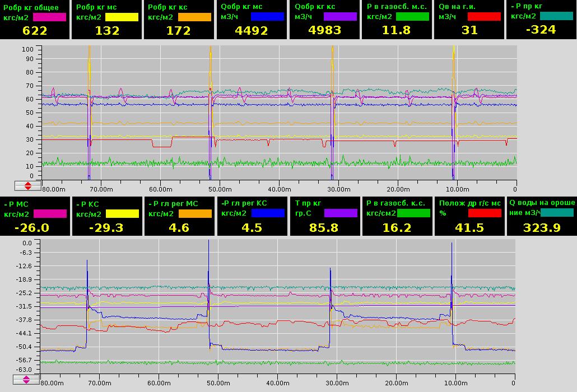Viewport: 577px width, 392px height.
Task: Click the 16.2 reading for Р в газосб. к.с.
Action: click(x=396, y=227)
